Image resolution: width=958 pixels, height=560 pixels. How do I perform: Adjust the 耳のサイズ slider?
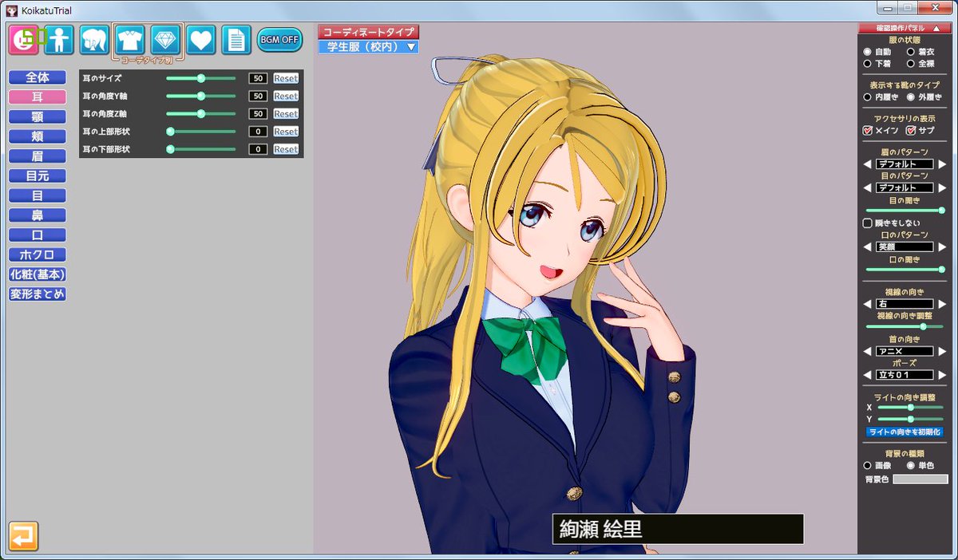point(201,78)
